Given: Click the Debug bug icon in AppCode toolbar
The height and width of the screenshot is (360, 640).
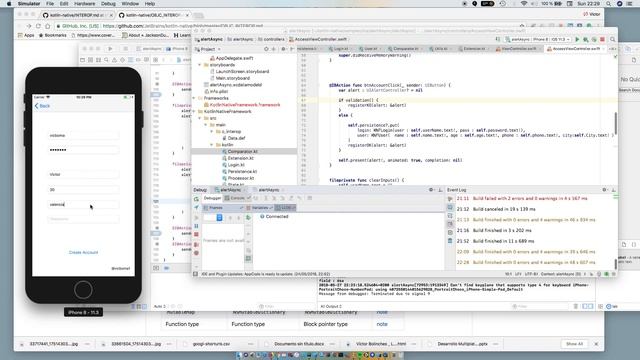Looking at the screenshot, I should [x=586, y=40].
